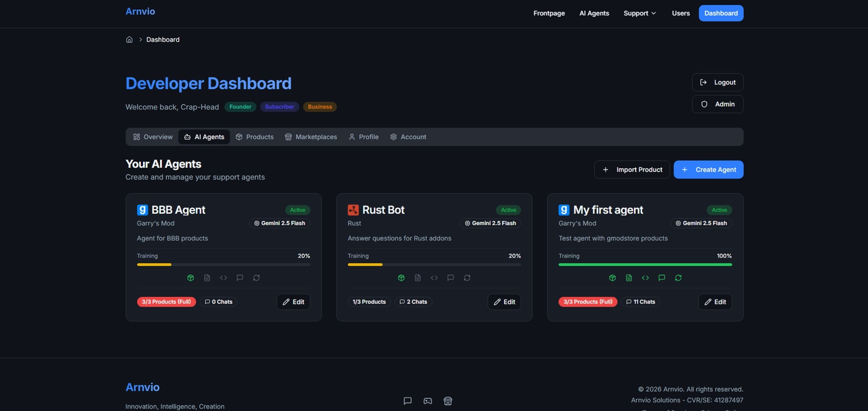Expand the Support menu dropdown
This screenshot has height=411, width=868.
(640, 13)
